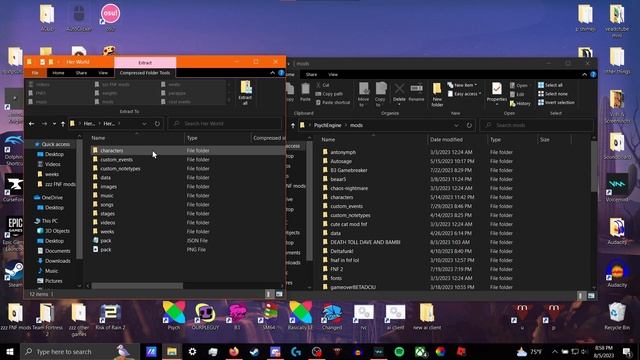Open Spotify from the taskbar
The height and width of the screenshot is (360, 640).
[x=399, y=351]
